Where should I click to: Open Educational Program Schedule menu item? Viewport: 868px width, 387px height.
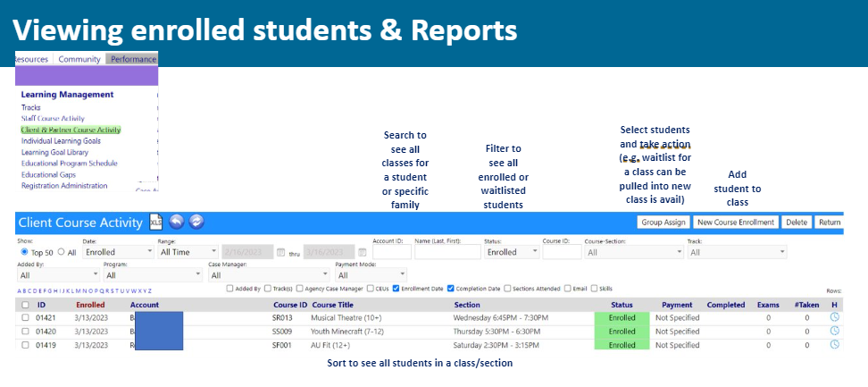(x=69, y=164)
